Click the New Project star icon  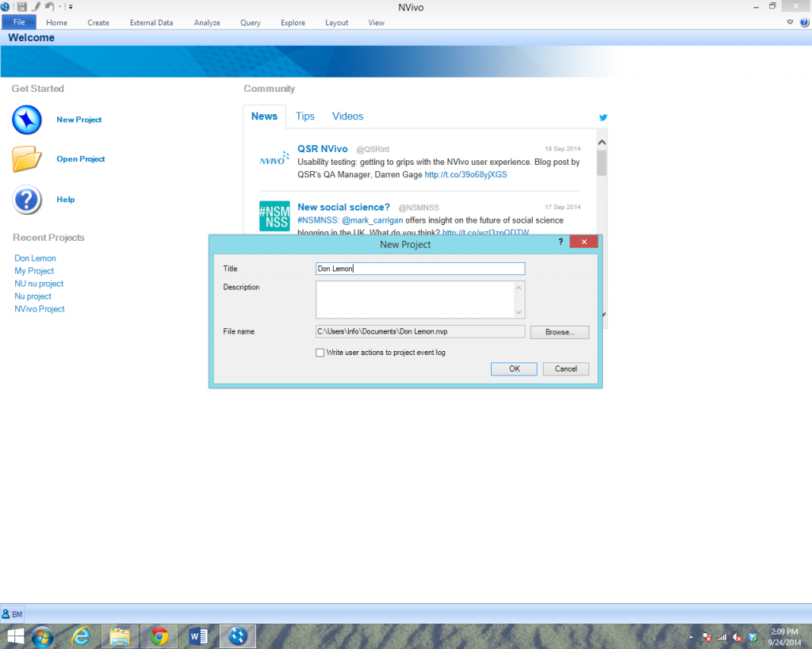pyautogui.click(x=27, y=120)
